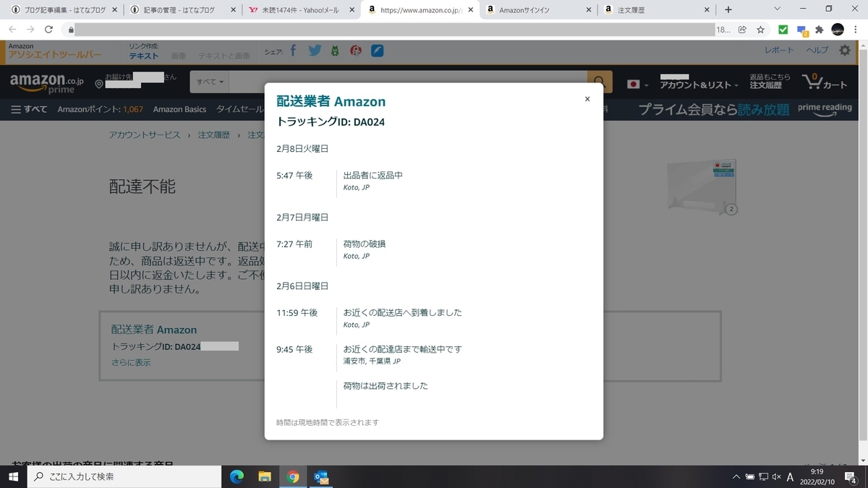Bookmark this page with the star icon
Viewport: 868px width, 488px height.
coord(760,30)
